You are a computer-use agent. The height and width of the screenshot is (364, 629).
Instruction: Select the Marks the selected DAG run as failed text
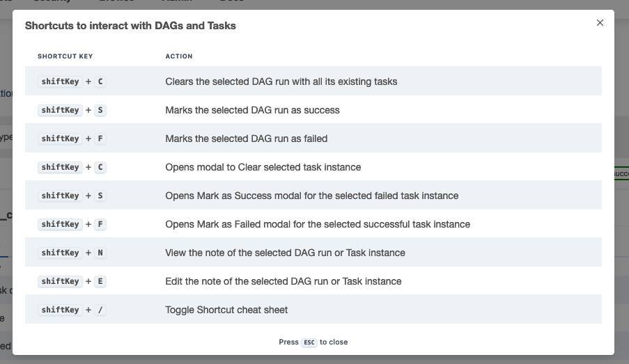247,139
